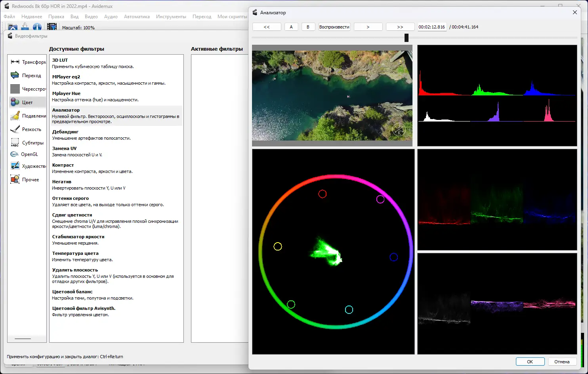Choose the Чересстрочность category icon

pos(15,89)
